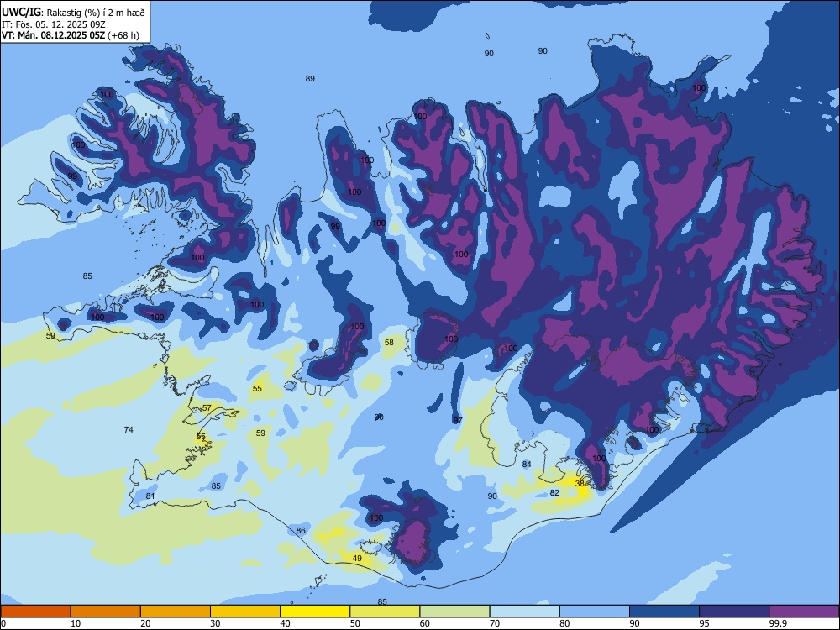Click the legend tick label '30'
Viewport: 840px width, 630px height.
click(215, 623)
